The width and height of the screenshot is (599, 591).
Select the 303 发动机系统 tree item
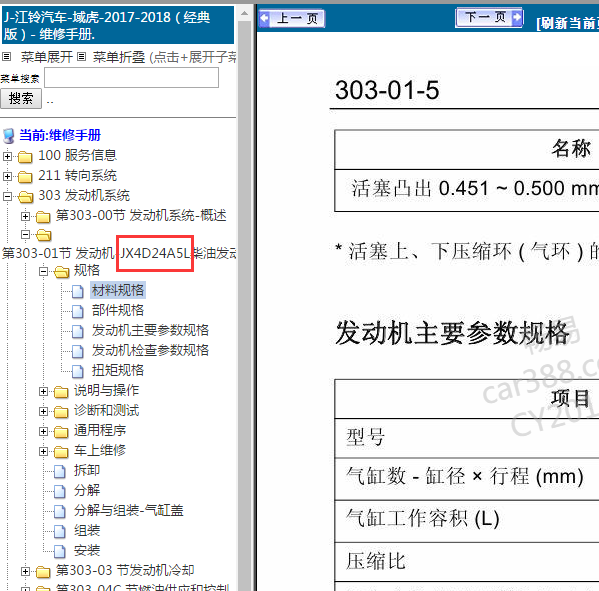click(84, 195)
